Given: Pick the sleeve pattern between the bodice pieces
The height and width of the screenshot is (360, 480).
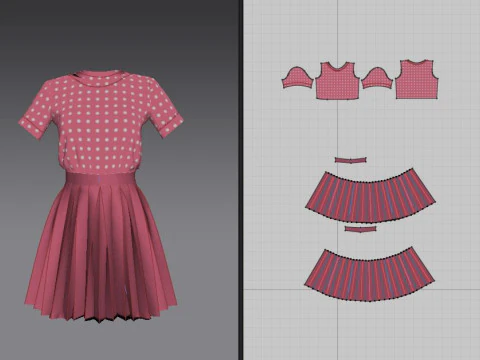Looking at the screenshot, I should click(x=377, y=79).
